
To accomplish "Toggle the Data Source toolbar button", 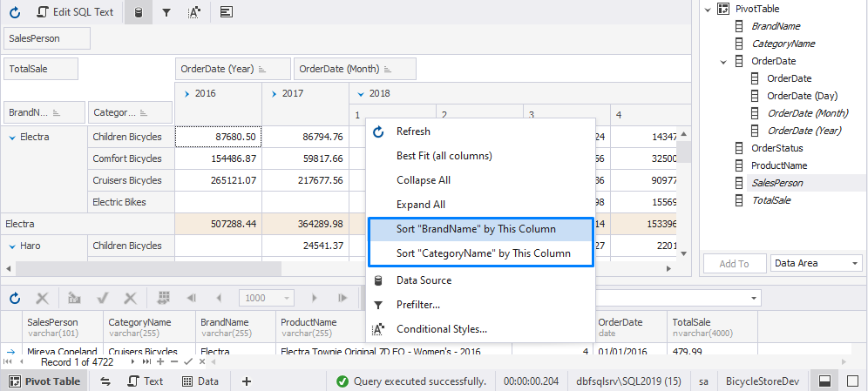I will 137,12.
